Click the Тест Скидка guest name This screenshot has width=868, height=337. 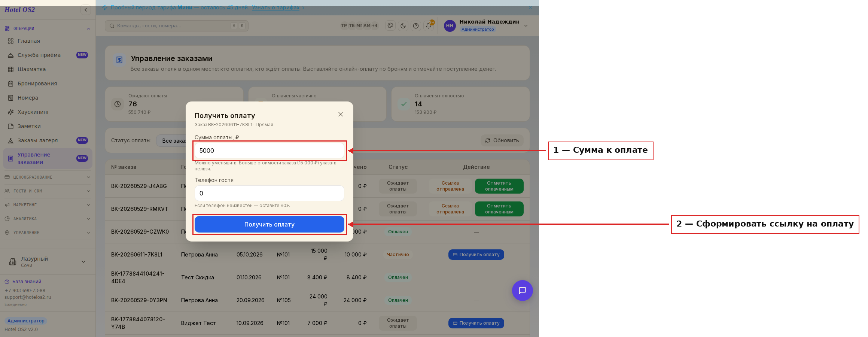(198, 277)
